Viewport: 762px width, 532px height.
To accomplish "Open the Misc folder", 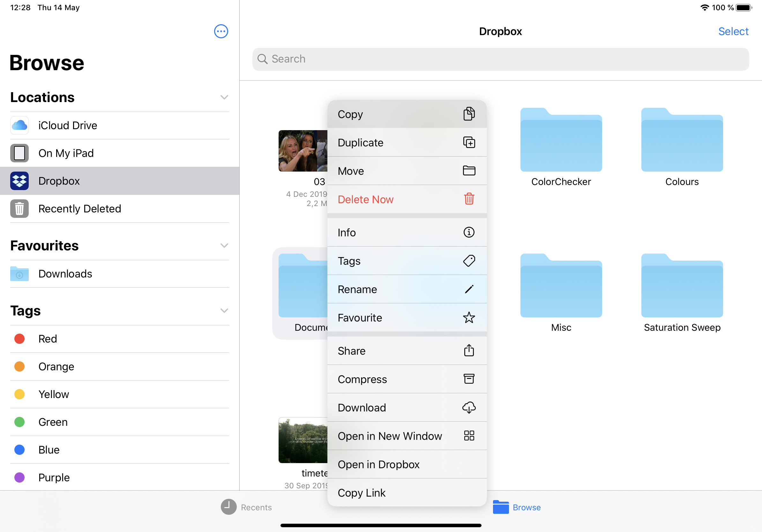I will click(x=561, y=285).
